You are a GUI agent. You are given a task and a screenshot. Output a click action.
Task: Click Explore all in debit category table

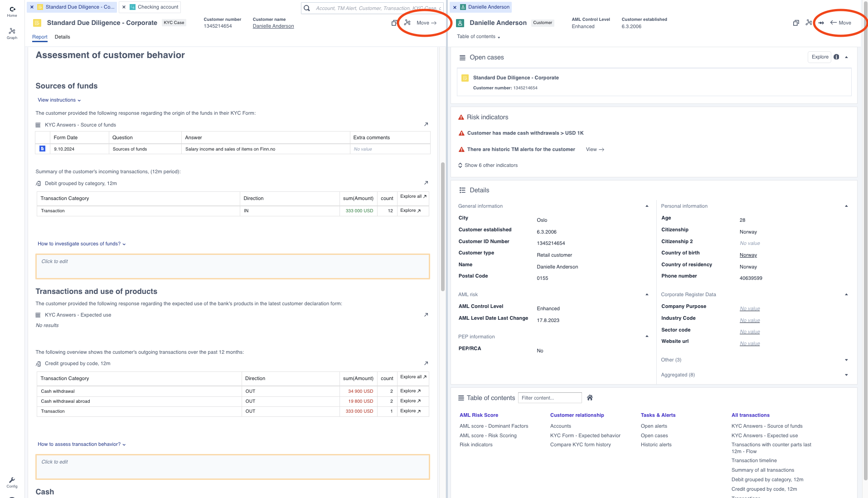click(x=413, y=196)
